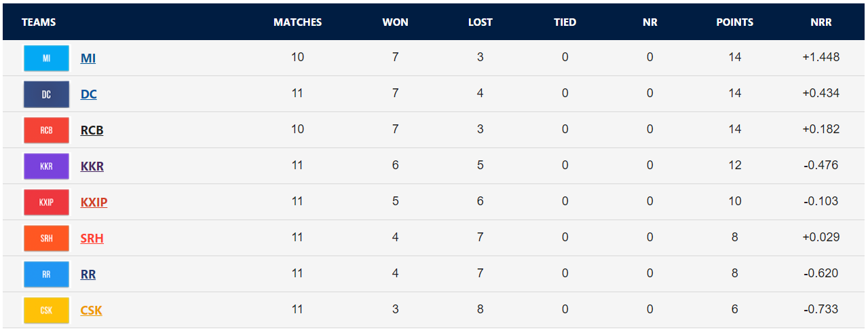Click the blue MI team logo badge

46,58
